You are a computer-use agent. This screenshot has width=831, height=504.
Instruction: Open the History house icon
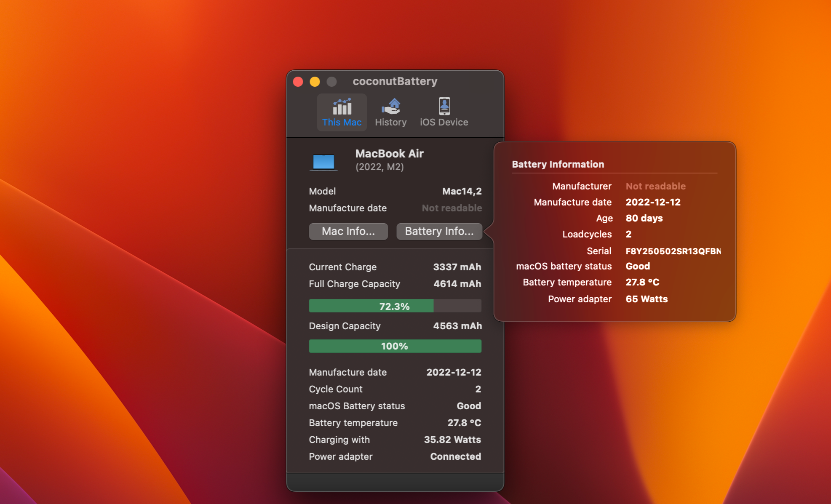pos(391,107)
